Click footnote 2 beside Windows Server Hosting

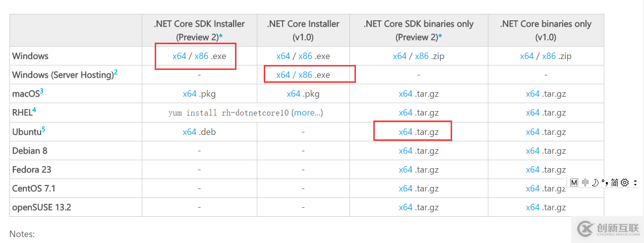tap(116, 72)
